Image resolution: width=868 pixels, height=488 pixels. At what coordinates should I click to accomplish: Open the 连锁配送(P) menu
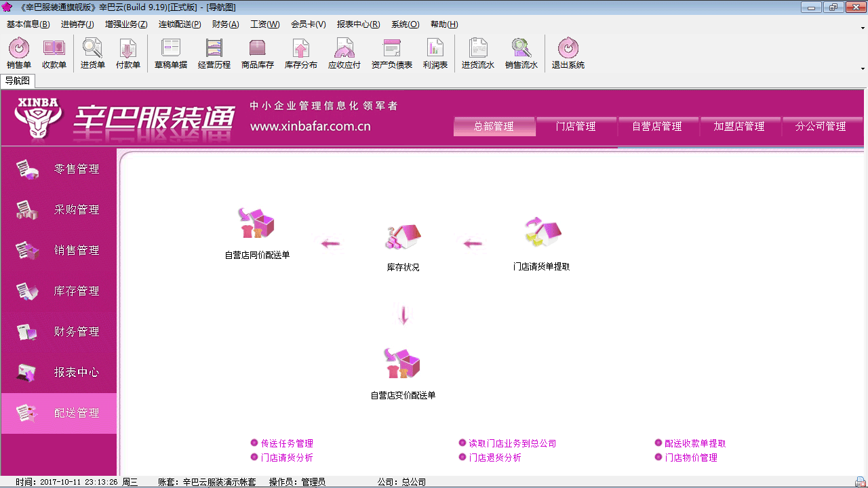click(x=180, y=24)
